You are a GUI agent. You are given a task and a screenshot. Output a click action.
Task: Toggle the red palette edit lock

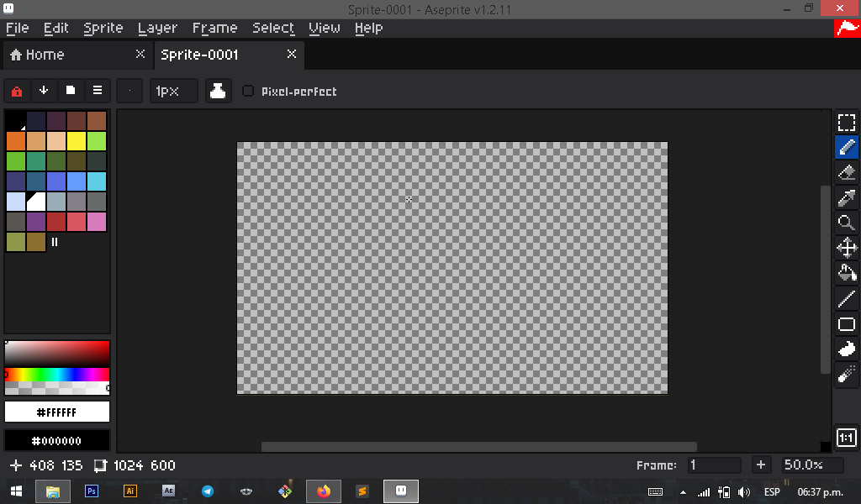[16, 91]
